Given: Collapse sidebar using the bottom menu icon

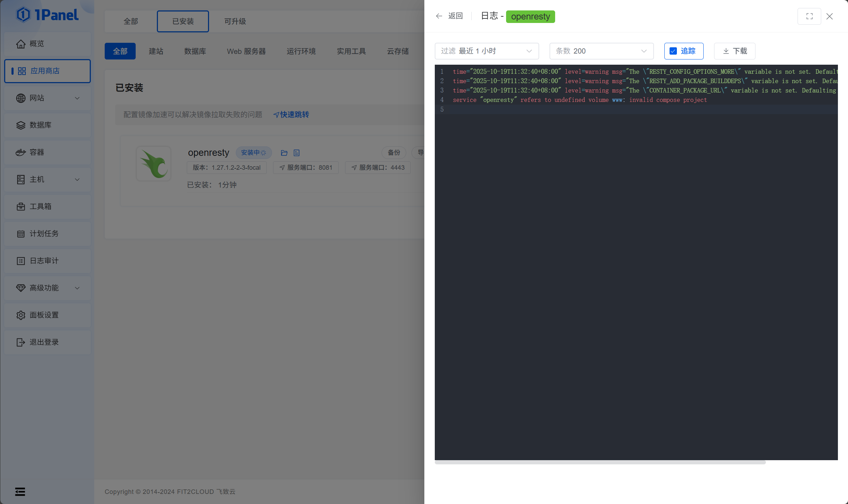Looking at the screenshot, I should click(x=20, y=491).
